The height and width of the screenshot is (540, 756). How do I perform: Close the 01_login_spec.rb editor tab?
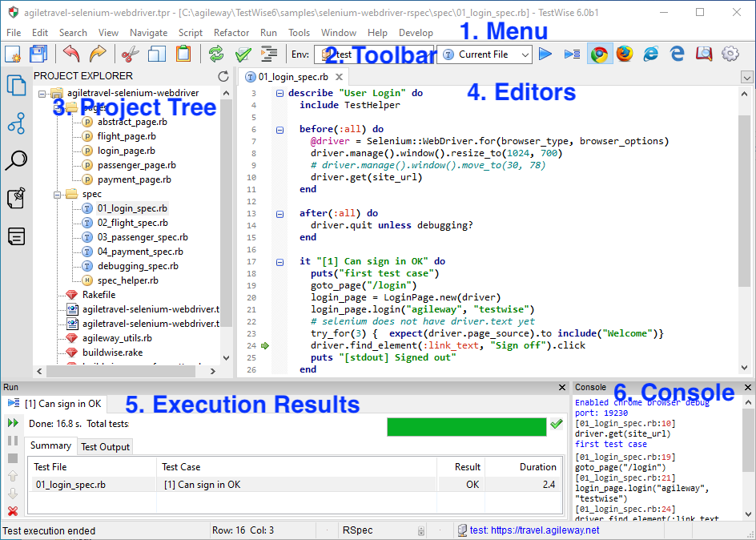339,77
